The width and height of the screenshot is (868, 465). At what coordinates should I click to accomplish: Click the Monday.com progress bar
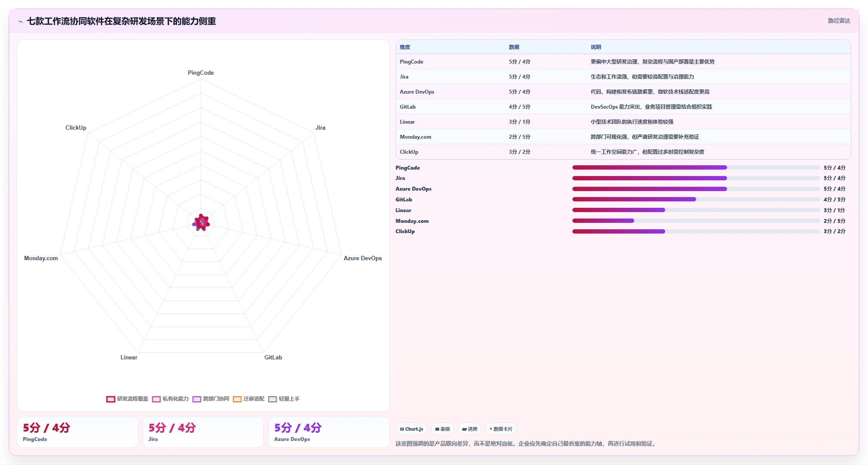point(696,221)
